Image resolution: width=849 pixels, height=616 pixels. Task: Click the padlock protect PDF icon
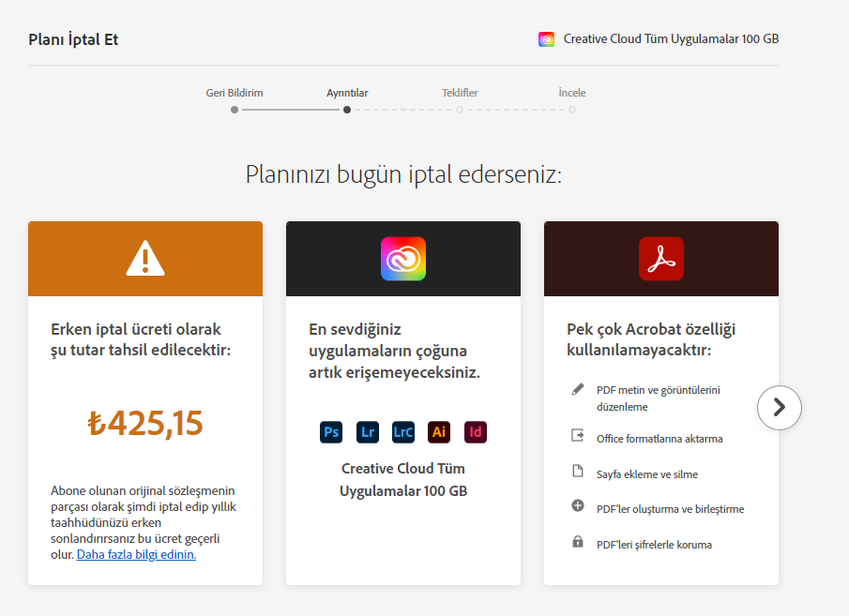(x=578, y=541)
